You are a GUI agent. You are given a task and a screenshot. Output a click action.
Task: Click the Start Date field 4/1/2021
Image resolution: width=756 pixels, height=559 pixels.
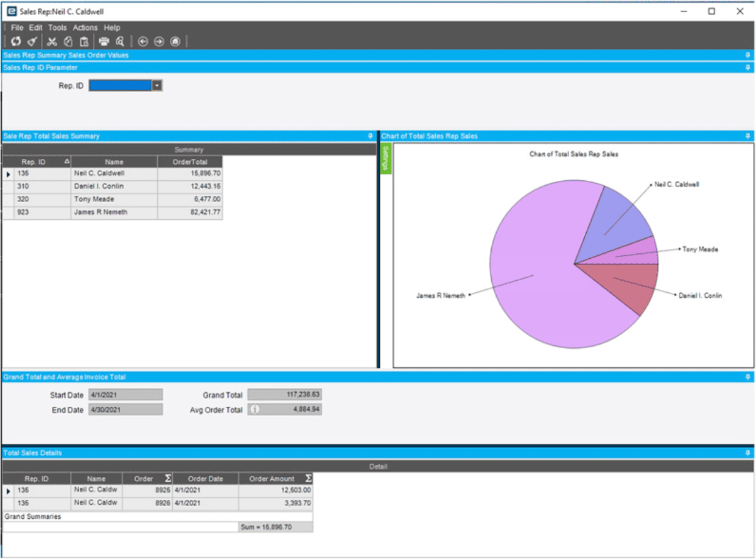(x=126, y=395)
